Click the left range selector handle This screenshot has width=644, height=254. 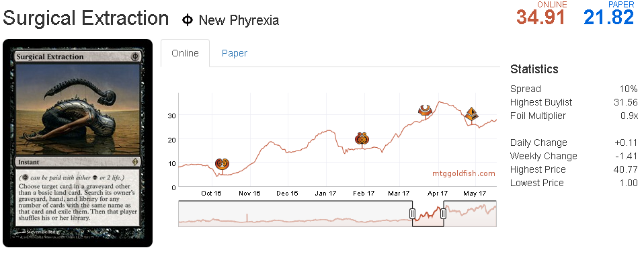412,214
